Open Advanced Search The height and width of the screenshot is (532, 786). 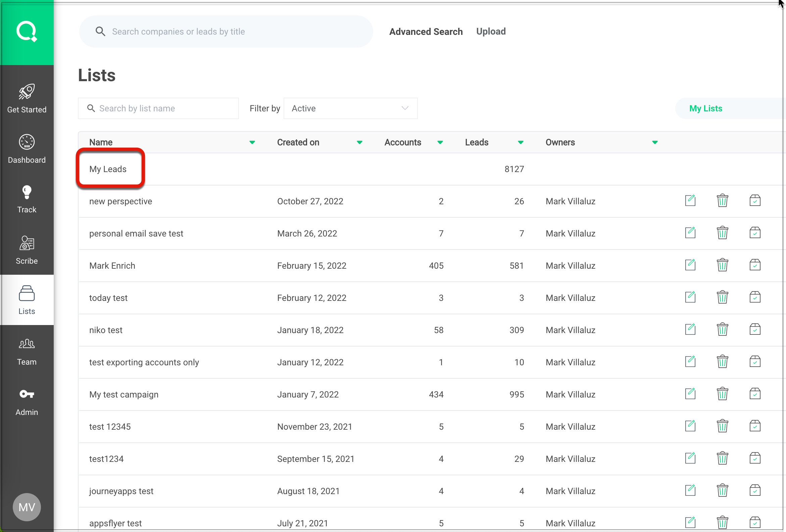(x=426, y=32)
